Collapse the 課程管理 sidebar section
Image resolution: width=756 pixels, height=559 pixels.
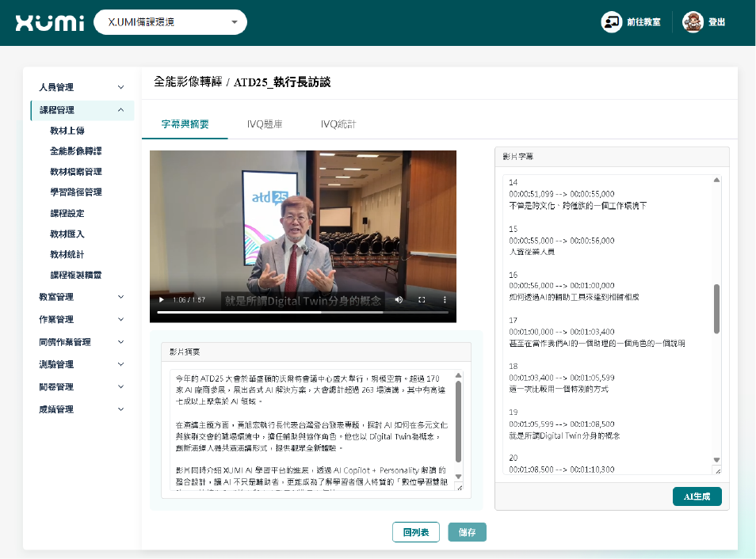82,110
